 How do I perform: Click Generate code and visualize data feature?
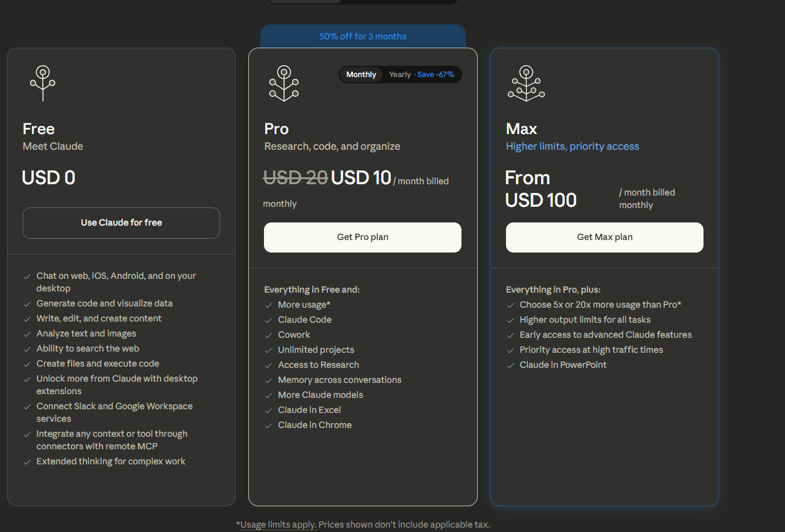[x=105, y=303]
